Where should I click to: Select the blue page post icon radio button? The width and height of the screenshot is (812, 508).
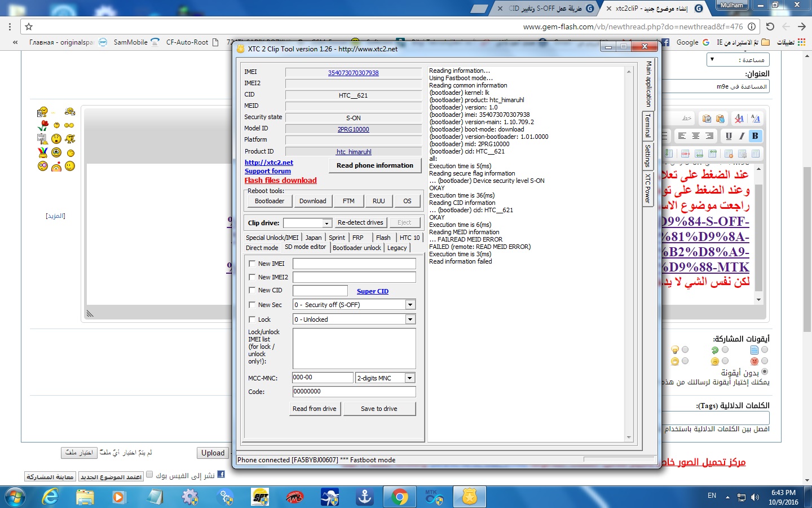pos(765,350)
